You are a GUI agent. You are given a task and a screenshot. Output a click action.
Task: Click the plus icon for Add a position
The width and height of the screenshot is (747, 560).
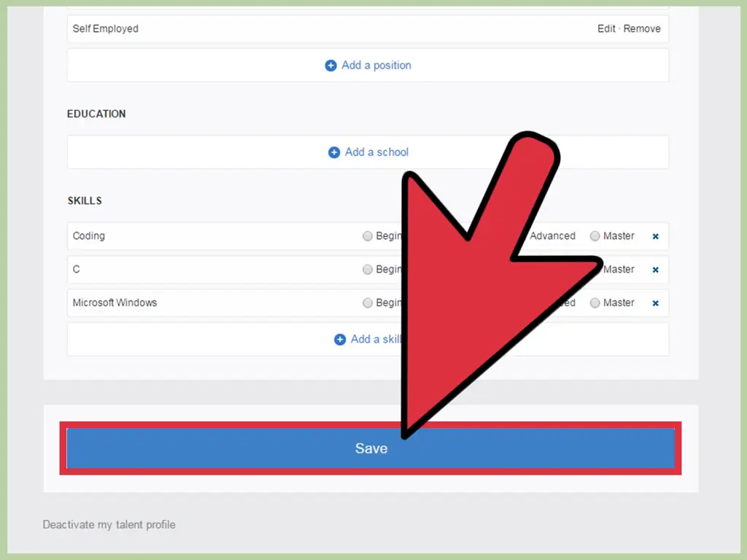coord(331,66)
